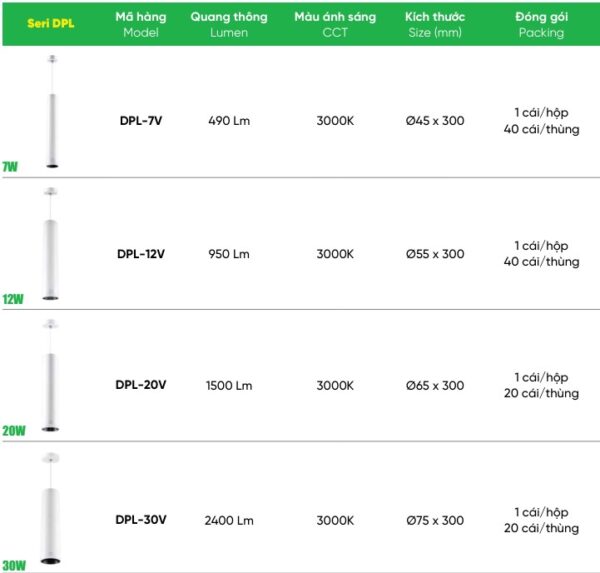The image size is (600, 573).
Task: Click the DPL-12V pendant lamp image
Action: (51, 244)
